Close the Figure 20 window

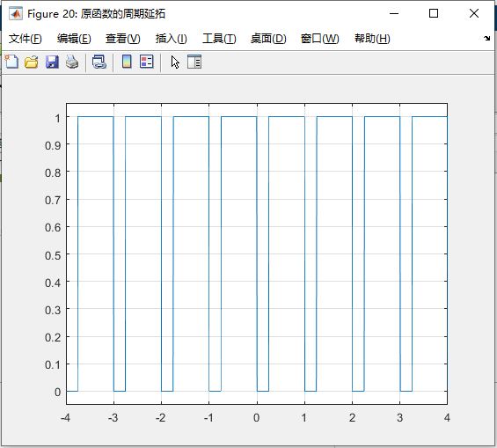tap(474, 13)
